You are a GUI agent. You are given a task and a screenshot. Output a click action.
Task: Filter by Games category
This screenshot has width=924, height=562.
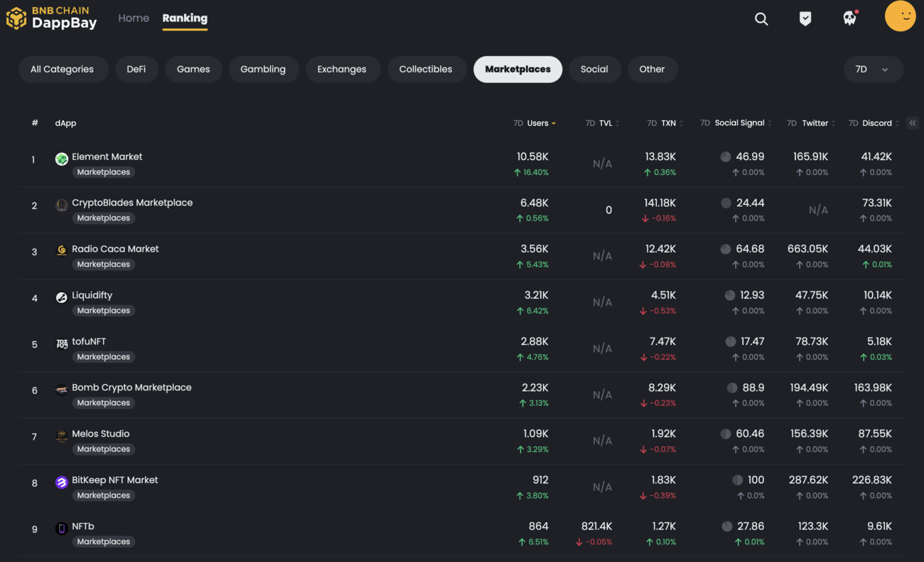click(193, 69)
